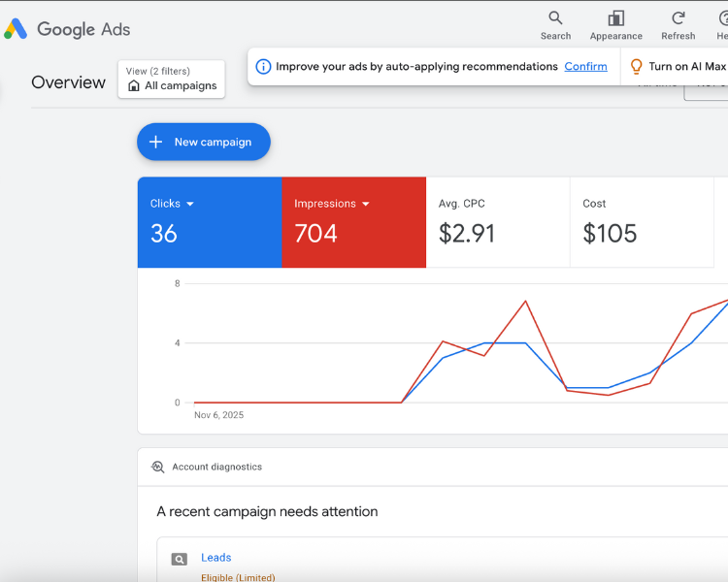
Task: Click the search campaign icon beside Leads
Action: pos(180,559)
